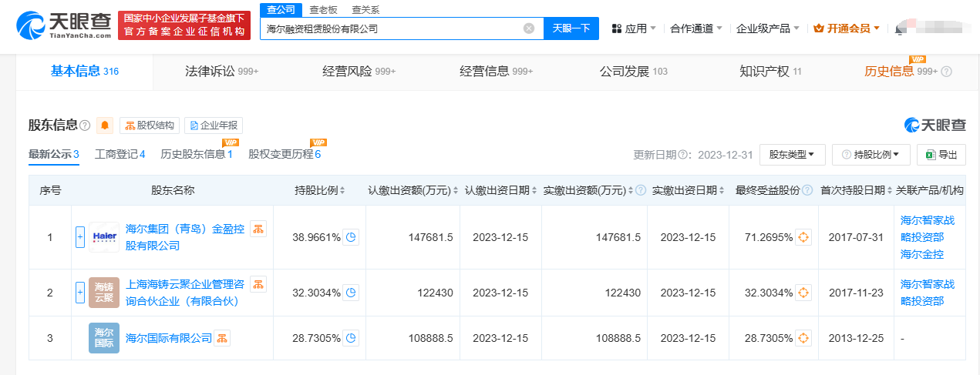Open the 股权结构 button
The image size is (980, 375).
tap(150, 126)
